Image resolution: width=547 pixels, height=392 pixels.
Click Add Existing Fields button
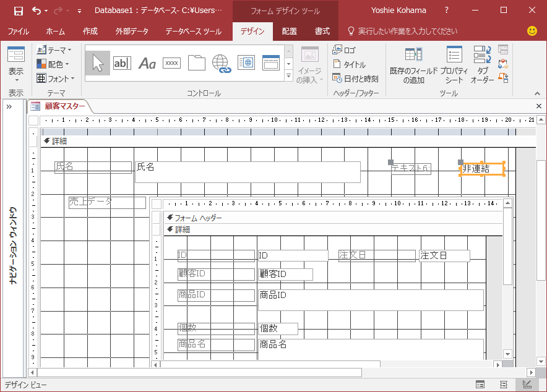coord(413,66)
